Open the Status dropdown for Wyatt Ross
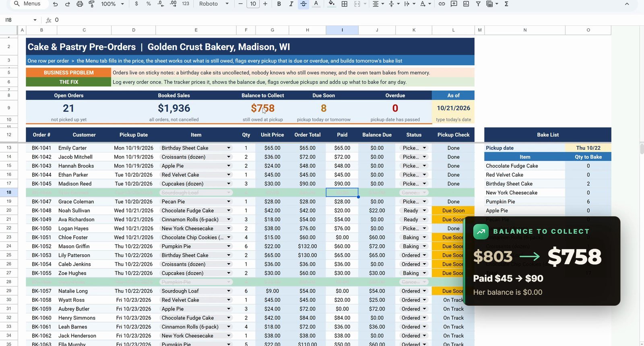Image resolution: width=644 pixels, height=346 pixels. (424, 300)
